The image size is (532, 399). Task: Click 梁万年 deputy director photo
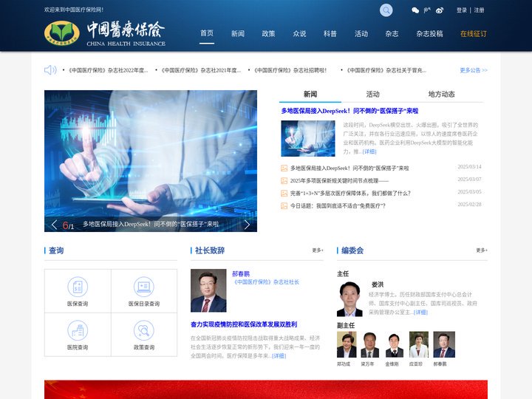pyautogui.click(x=370, y=345)
